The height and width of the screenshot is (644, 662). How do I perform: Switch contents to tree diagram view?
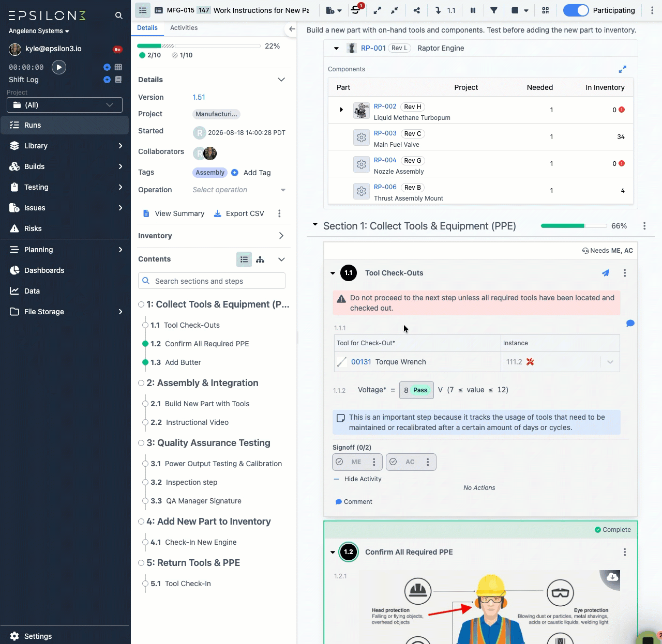coord(260,259)
